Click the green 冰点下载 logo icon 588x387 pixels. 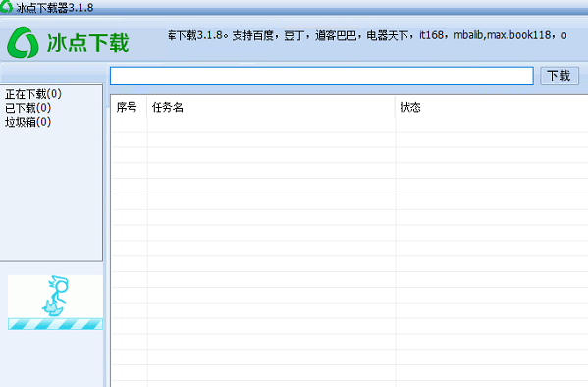(23, 42)
